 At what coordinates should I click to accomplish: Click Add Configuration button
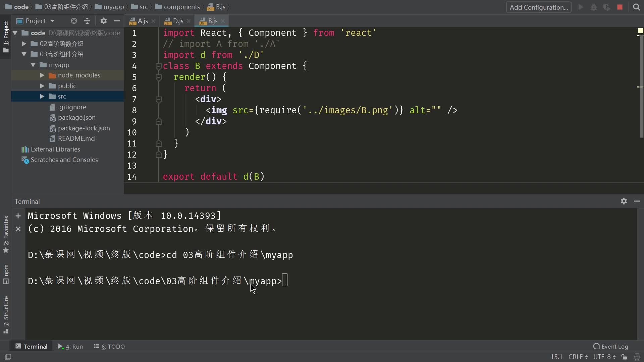click(x=538, y=7)
